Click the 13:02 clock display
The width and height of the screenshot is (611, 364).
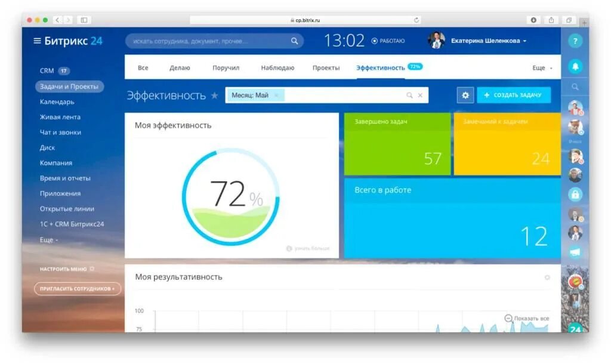pyautogui.click(x=344, y=41)
